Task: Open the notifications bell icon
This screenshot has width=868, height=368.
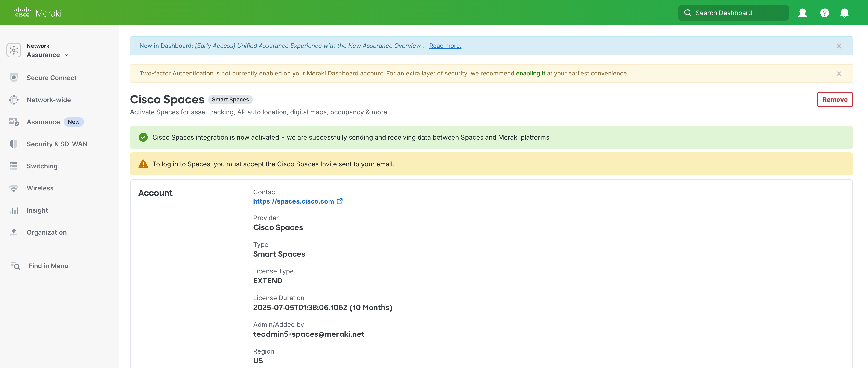Action: pyautogui.click(x=844, y=13)
